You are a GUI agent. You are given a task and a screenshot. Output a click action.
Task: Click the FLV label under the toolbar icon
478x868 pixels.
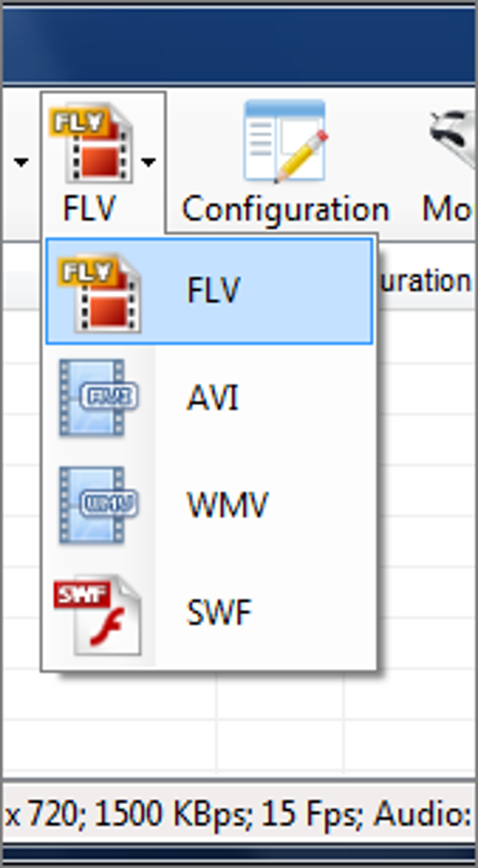(x=89, y=209)
